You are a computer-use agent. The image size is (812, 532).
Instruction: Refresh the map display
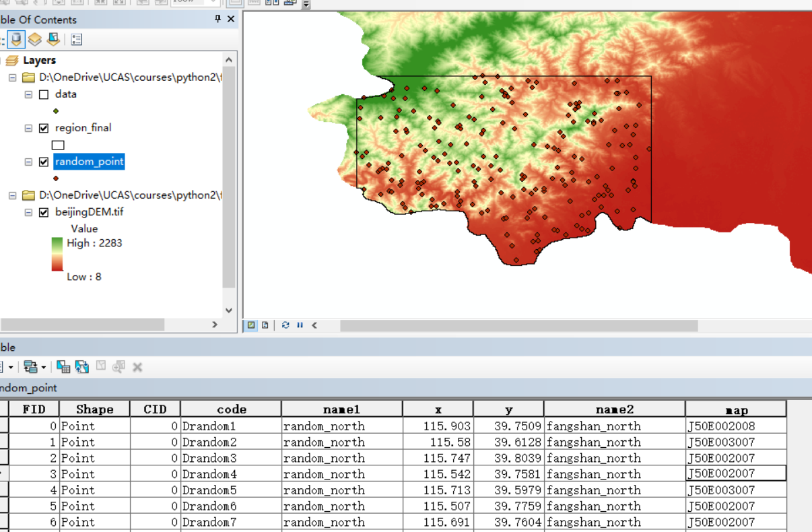285,325
